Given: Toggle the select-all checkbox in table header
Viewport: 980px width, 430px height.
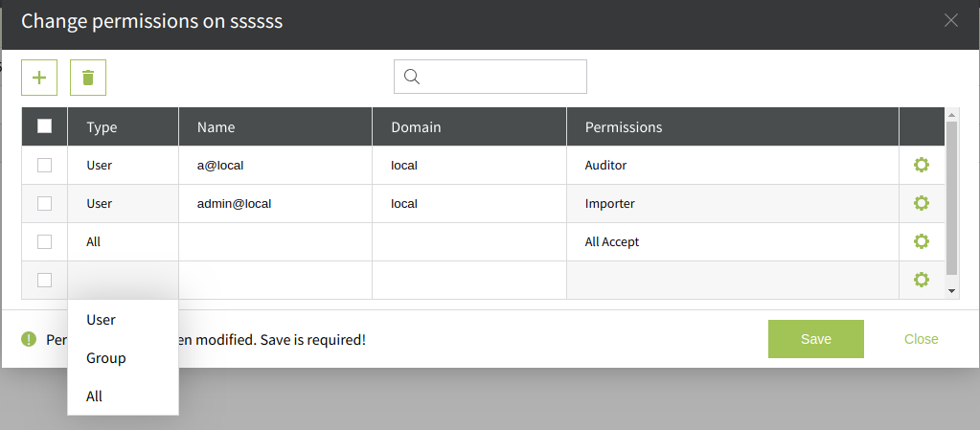Looking at the screenshot, I should (x=44, y=126).
